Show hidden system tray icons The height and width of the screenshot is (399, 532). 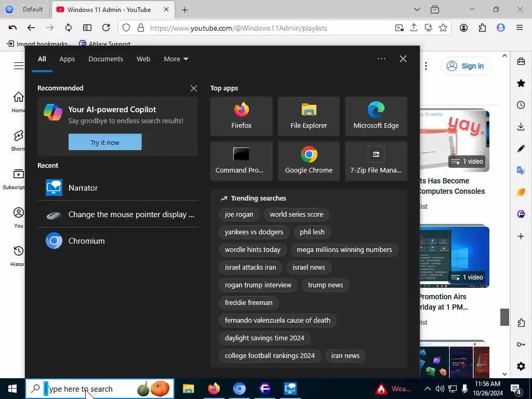(x=428, y=389)
